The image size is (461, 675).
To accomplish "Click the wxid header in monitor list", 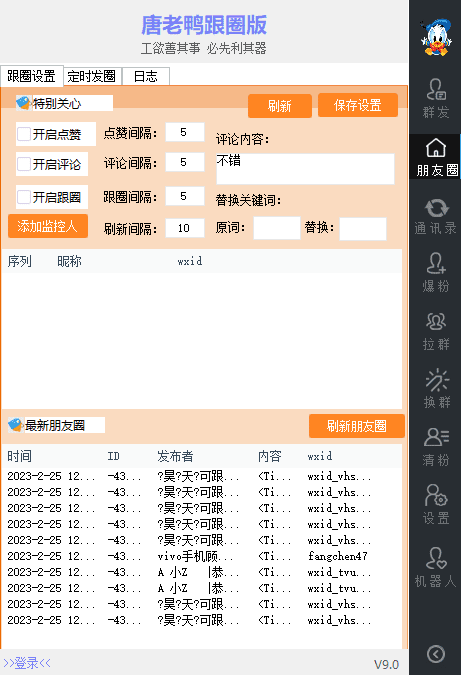I will 190,261.
